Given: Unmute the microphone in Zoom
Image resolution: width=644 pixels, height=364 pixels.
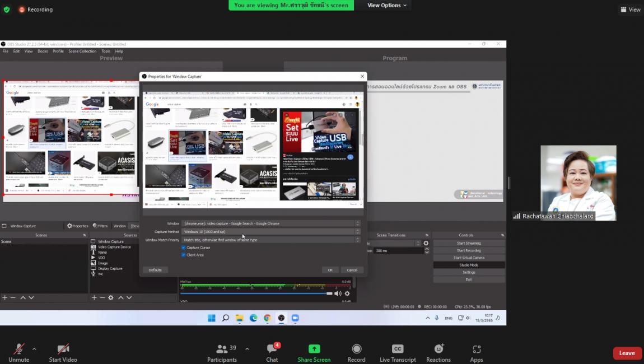Looking at the screenshot, I should tap(19, 353).
